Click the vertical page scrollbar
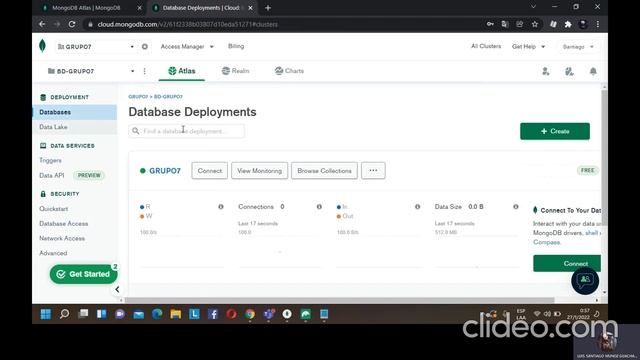 [x=604, y=157]
